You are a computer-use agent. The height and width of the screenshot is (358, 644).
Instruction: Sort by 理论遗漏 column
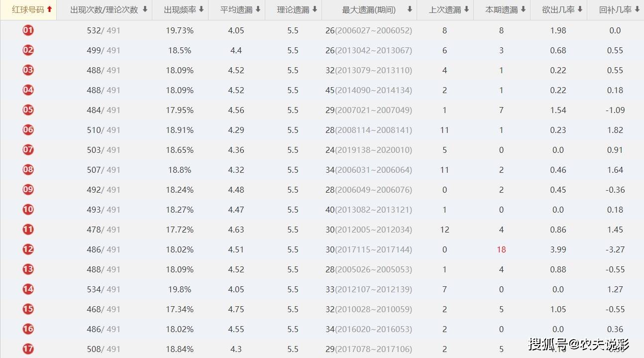pyautogui.click(x=297, y=9)
